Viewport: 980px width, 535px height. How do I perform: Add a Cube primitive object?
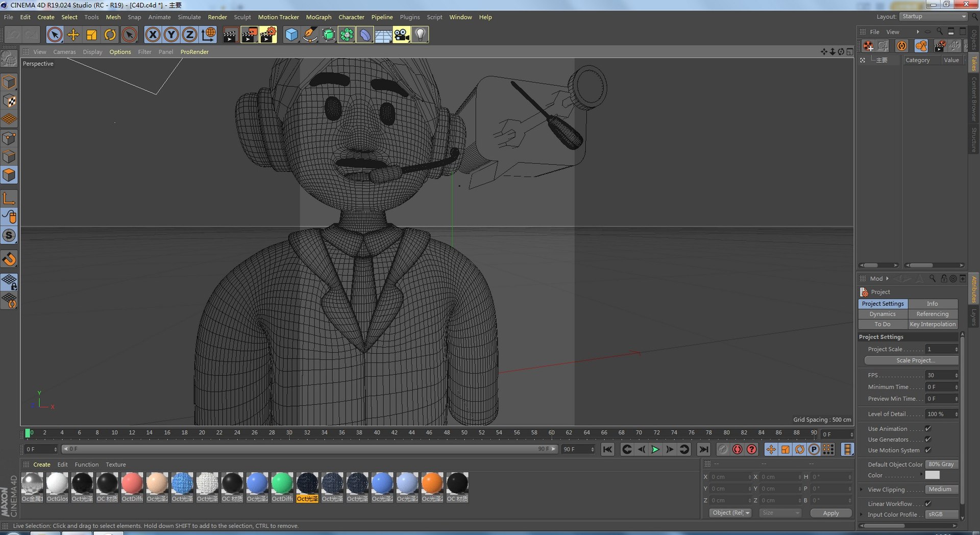click(x=291, y=35)
